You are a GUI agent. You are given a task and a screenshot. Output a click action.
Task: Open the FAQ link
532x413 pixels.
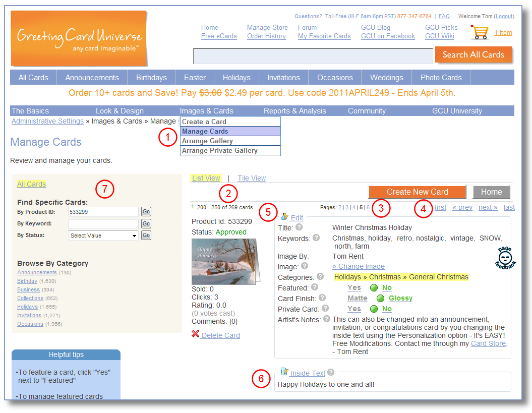coord(444,16)
